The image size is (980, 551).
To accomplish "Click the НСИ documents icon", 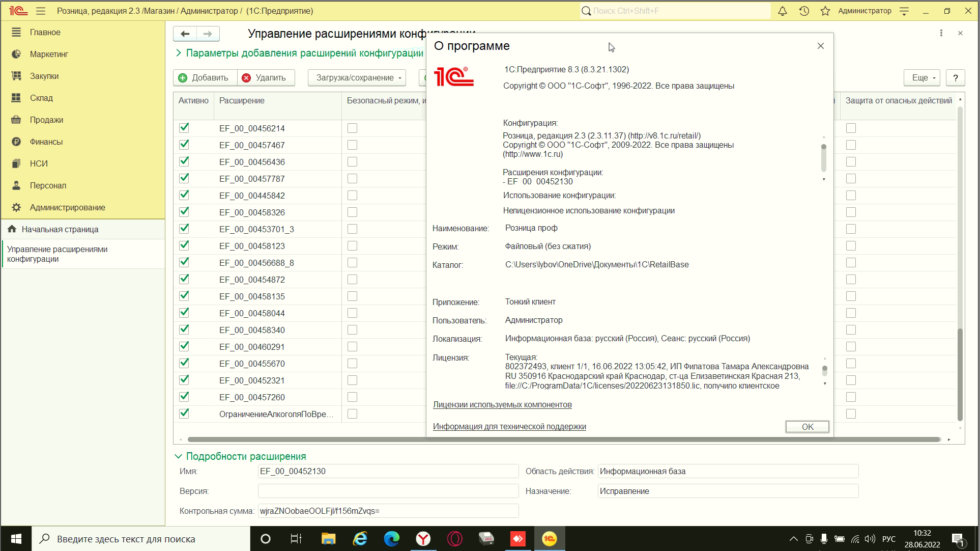I will tap(16, 163).
